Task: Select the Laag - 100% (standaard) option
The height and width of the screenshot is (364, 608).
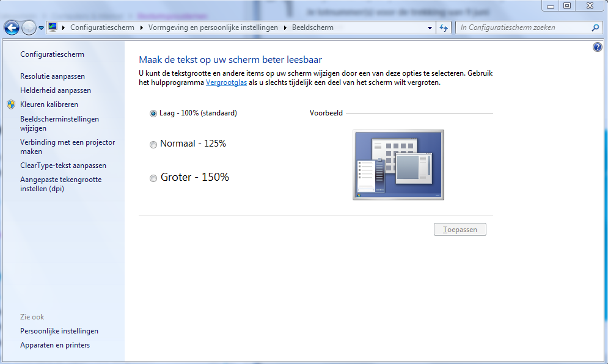Action: pos(153,114)
